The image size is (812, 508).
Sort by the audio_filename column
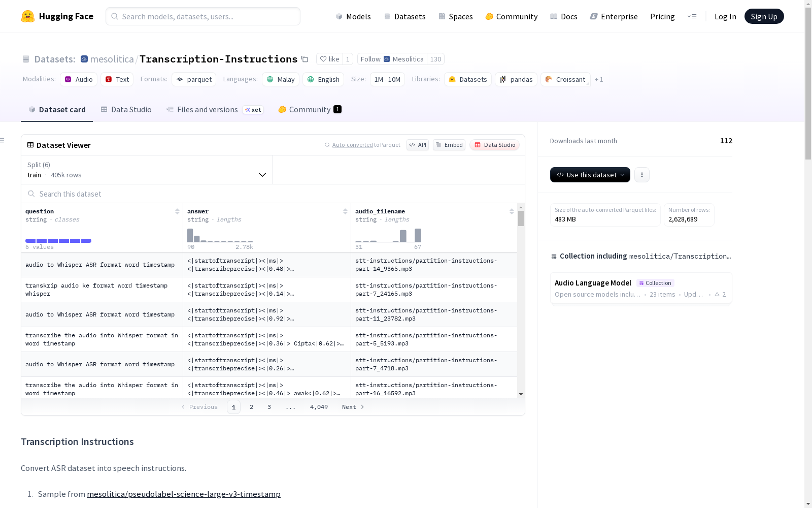[x=512, y=211]
